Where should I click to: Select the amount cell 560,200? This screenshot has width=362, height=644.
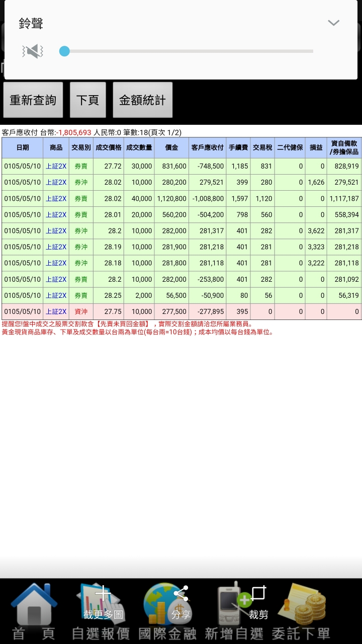[x=171, y=215]
